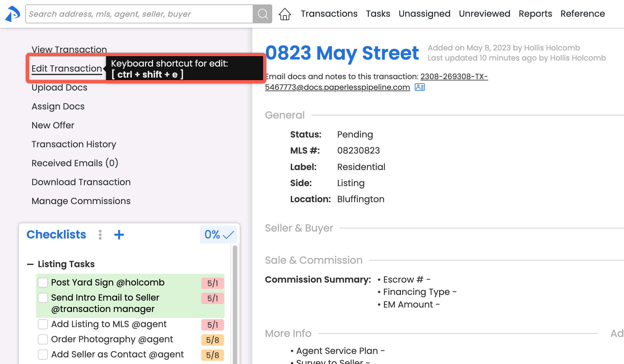Click the Paperless Pipeline logo icon
Image resolution: width=624 pixels, height=364 pixels.
click(13, 14)
